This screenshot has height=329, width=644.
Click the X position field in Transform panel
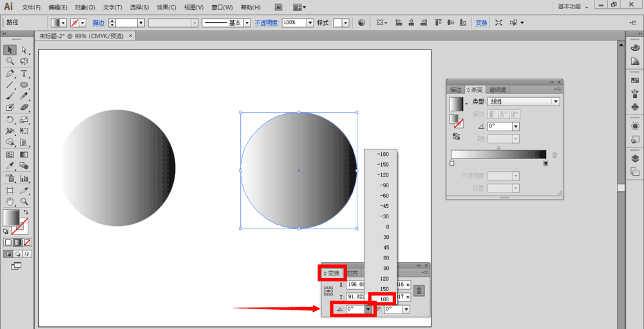[x=355, y=284]
